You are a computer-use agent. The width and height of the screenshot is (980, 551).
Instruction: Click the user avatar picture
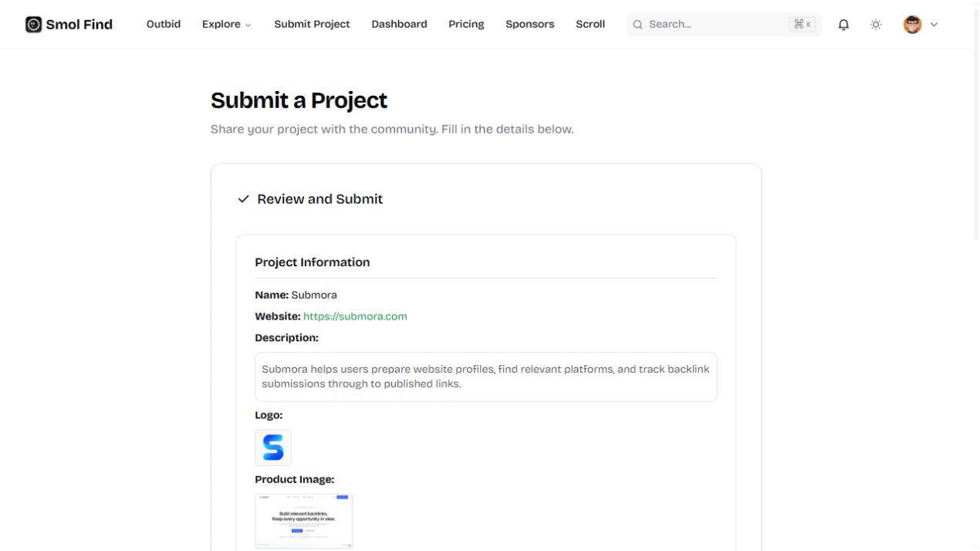[x=912, y=25]
